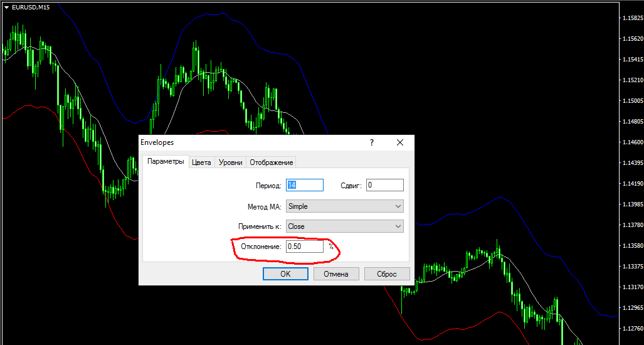Image resolution: width=644 pixels, height=345 pixels.
Task: Click the 1.15005 price scale value
Action: click(632, 100)
